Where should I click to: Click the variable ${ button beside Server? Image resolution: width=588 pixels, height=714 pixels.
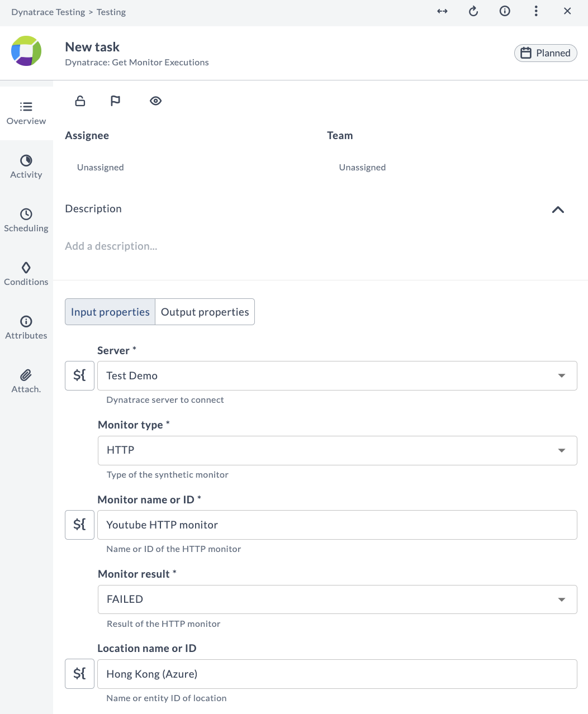click(x=79, y=375)
